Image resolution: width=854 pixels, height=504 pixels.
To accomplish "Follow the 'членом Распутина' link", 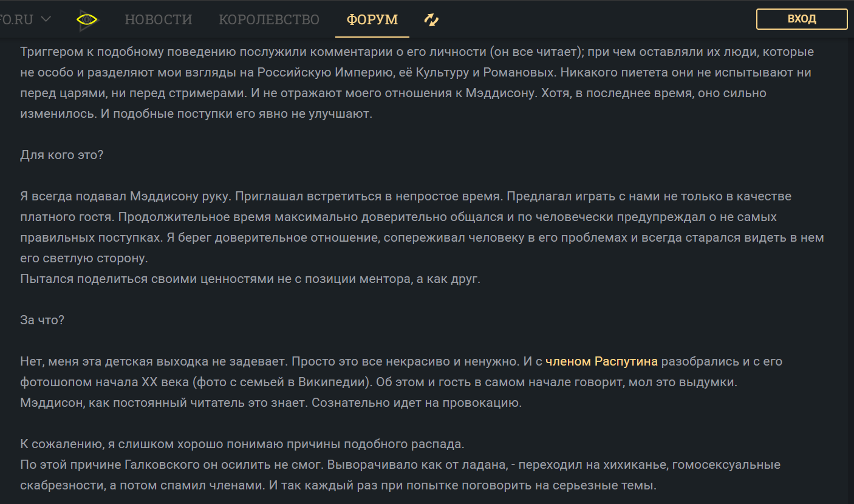I will [x=601, y=361].
